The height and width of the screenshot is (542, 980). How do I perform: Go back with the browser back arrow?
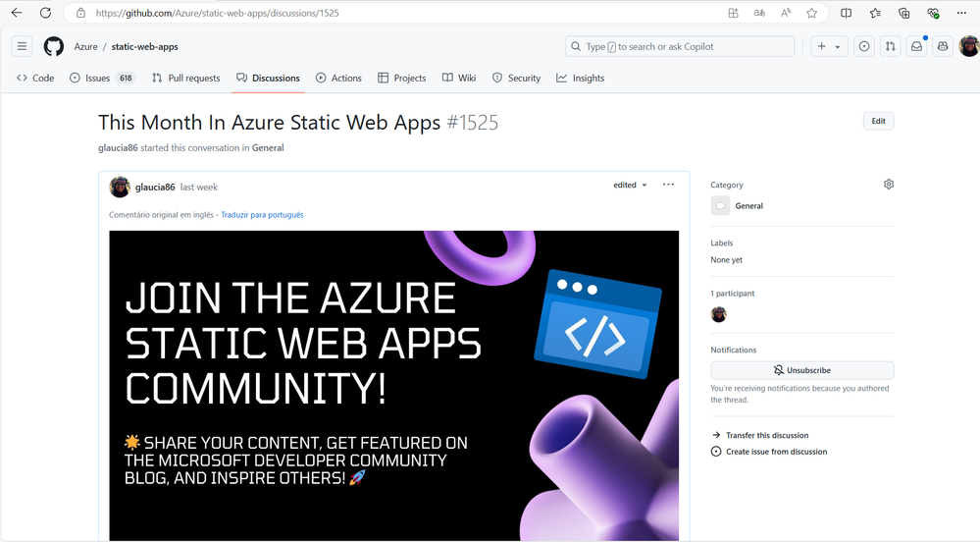[17, 13]
